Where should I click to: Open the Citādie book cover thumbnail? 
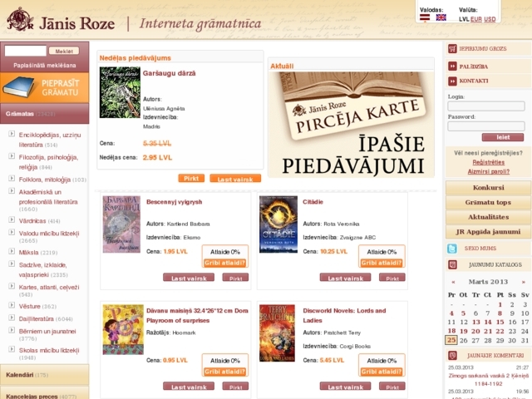coord(278,224)
